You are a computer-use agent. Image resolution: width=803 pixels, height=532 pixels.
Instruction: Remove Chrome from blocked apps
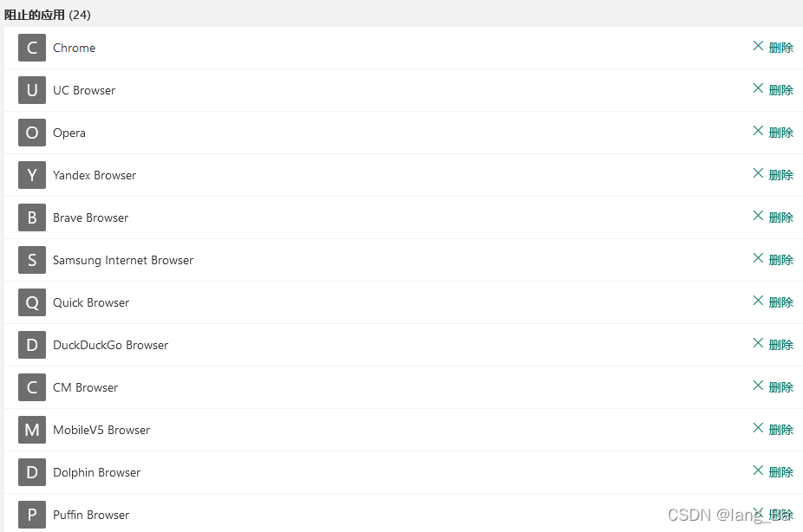pyautogui.click(x=773, y=47)
